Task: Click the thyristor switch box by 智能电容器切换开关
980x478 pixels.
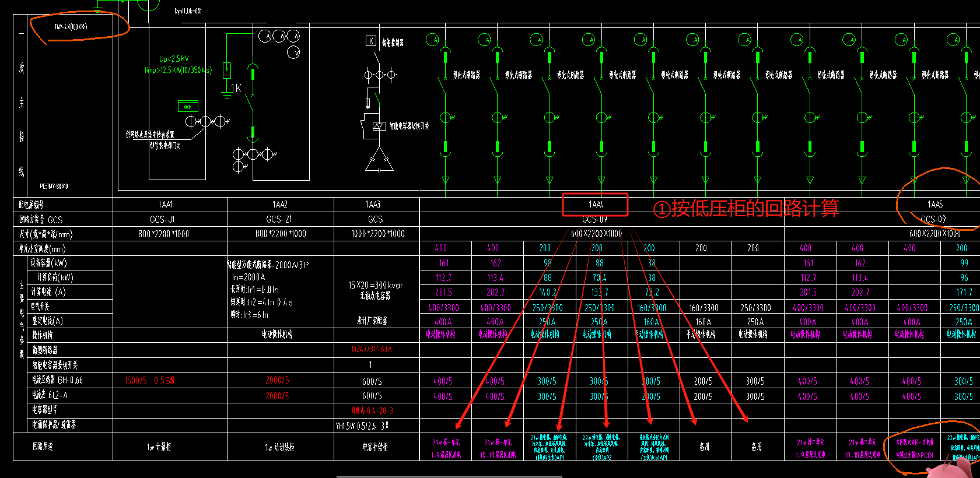Action: point(379,126)
